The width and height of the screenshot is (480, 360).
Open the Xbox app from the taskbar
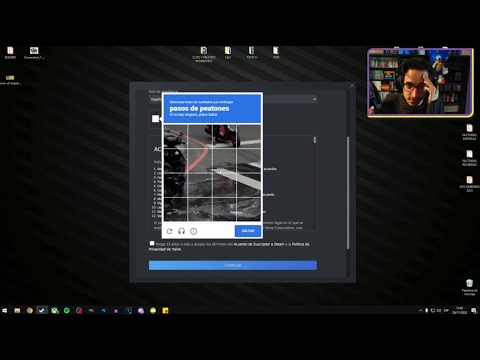(x=54, y=310)
